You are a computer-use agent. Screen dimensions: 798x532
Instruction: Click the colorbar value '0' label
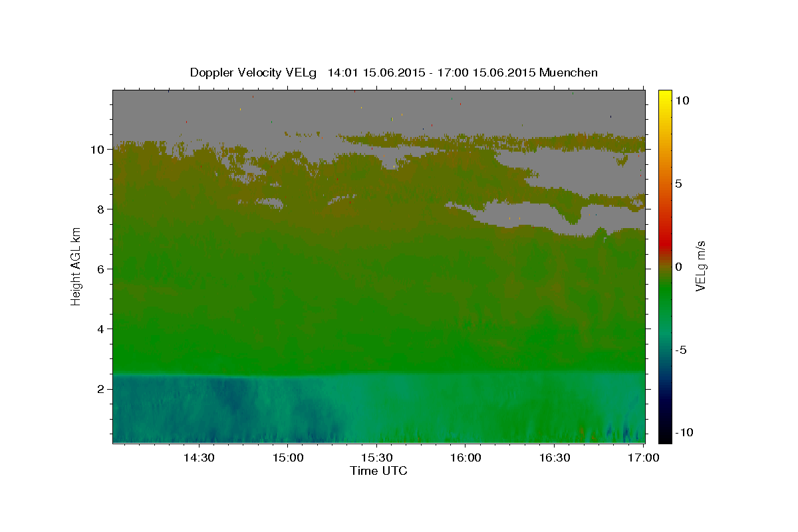click(678, 267)
